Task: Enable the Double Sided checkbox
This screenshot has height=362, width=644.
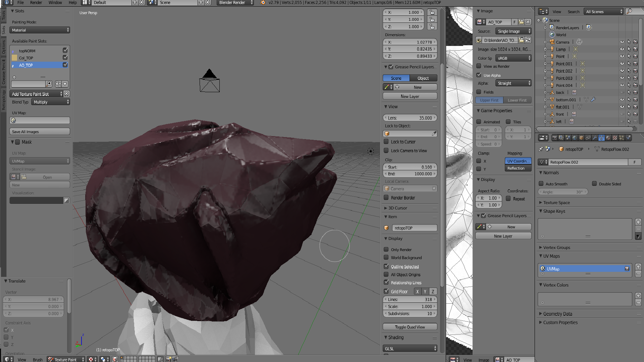Action: pos(594,184)
